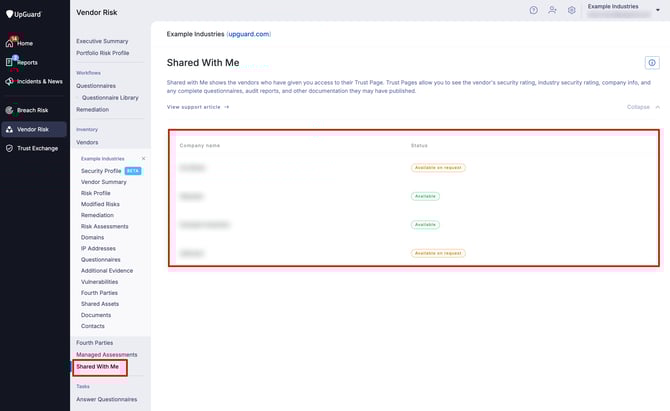This screenshot has height=411, width=670.
Task: Open Incidents & News
Action: [x=38, y=81]
